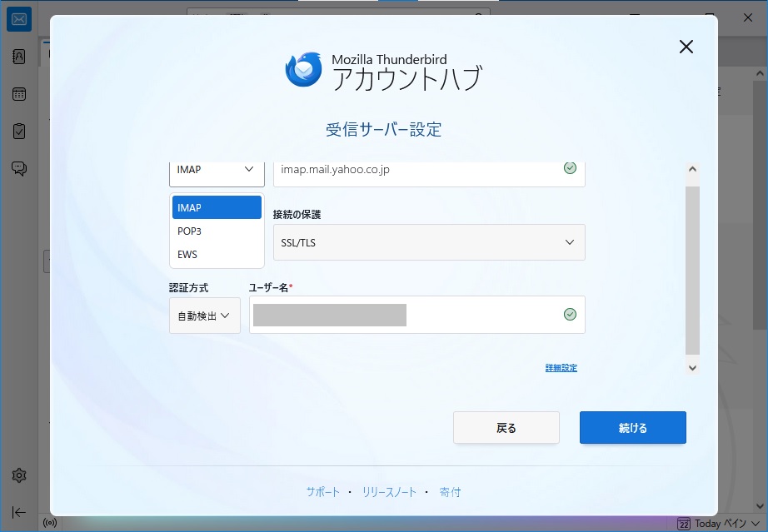Select IMAP from the protocol list
Viewport: 768px width, 532px height.
[x=217, y=207]
